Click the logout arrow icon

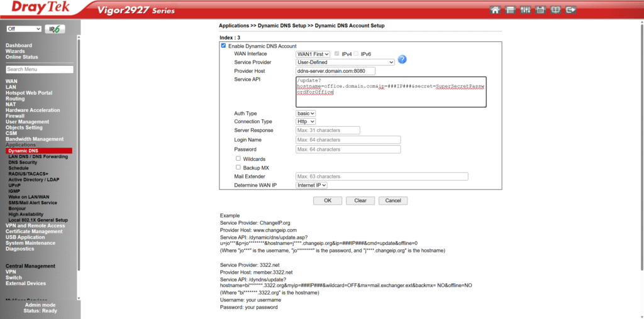(x=570, y=10)
